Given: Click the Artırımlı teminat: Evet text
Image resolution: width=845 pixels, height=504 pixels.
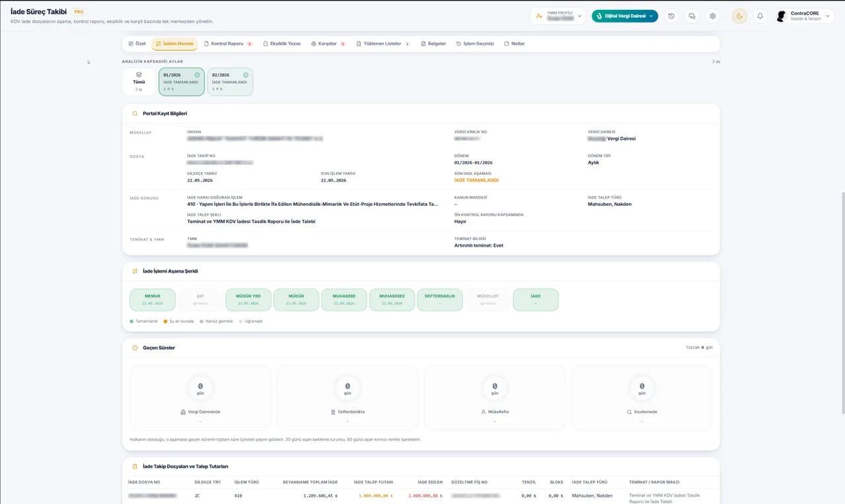Looking at the screenshot, I should (x=479, y=245).
